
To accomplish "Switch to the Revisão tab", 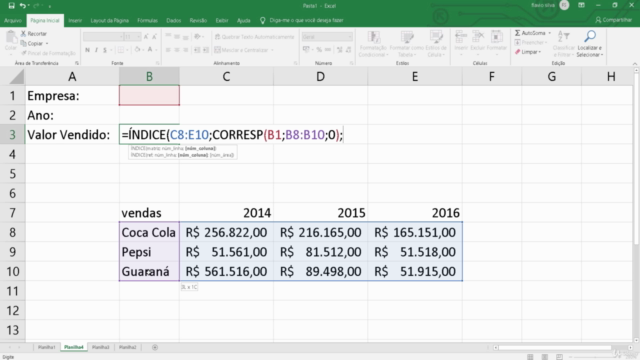I will [198, 20].
